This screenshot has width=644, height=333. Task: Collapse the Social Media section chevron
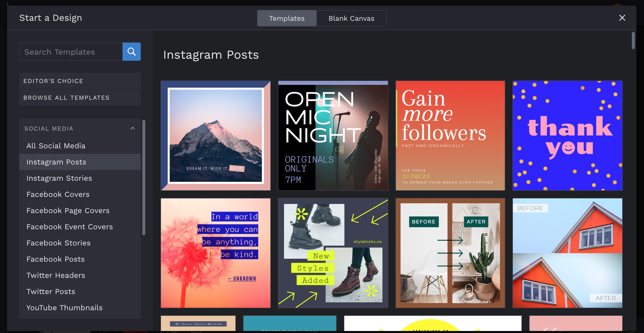[x=132, y=128]
